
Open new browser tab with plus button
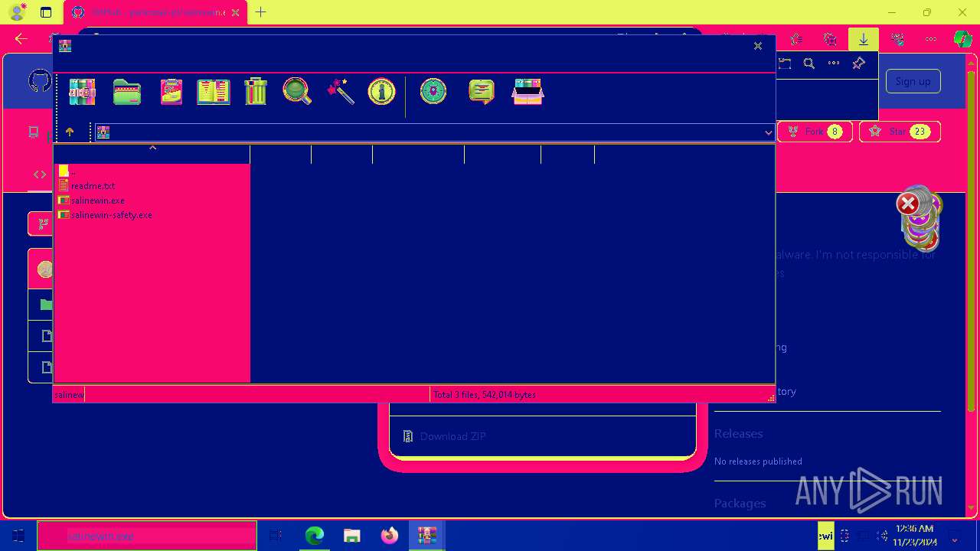coord(261,12)
